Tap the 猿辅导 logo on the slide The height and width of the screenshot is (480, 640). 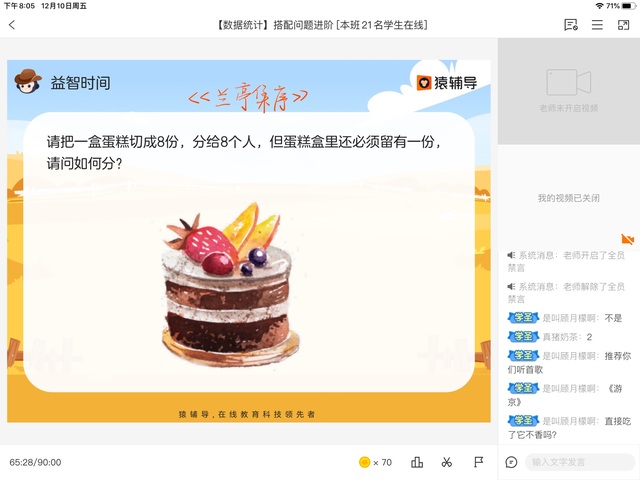click(x=447, y=83)
